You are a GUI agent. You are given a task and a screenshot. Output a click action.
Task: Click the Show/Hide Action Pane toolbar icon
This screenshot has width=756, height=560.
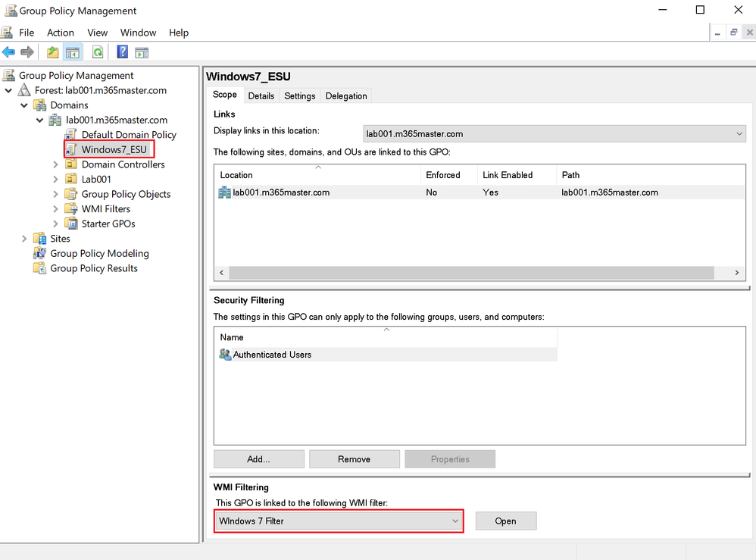pos(142,52)
